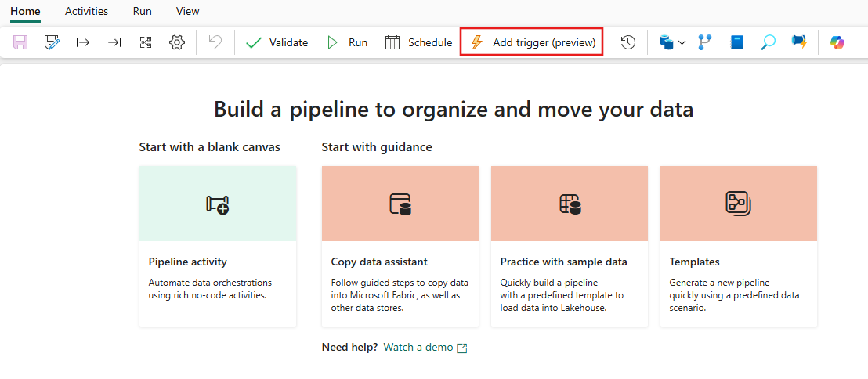Open the Watch a demo link
Viewport: 868px width, 379px height.
click(x=418, y=348)
